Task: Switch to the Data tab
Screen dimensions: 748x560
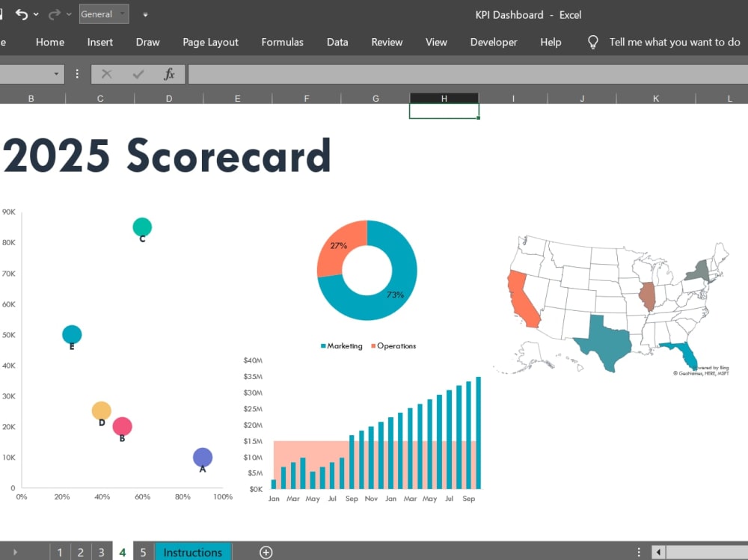Action: coord(337,42)
